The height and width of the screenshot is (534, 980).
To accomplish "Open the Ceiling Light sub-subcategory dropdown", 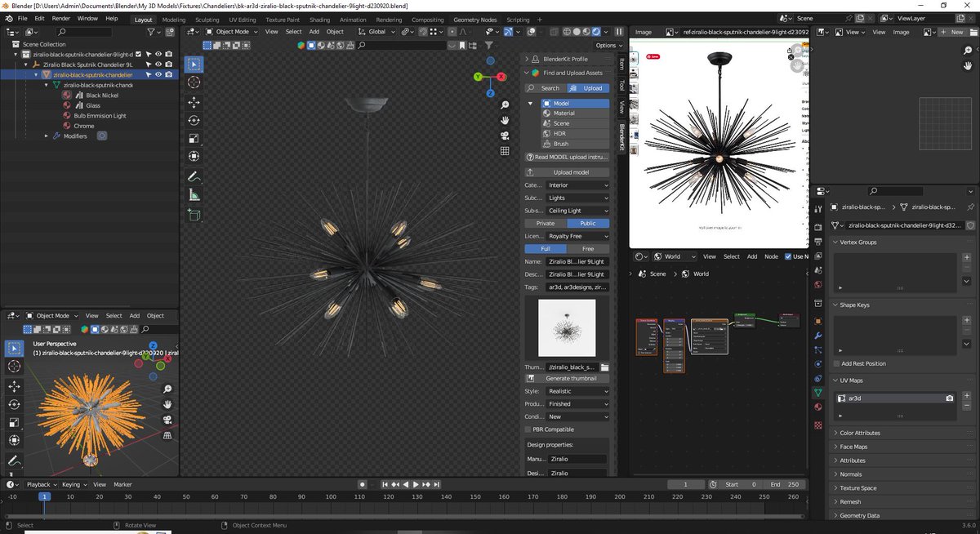I will tap(577, 211).
